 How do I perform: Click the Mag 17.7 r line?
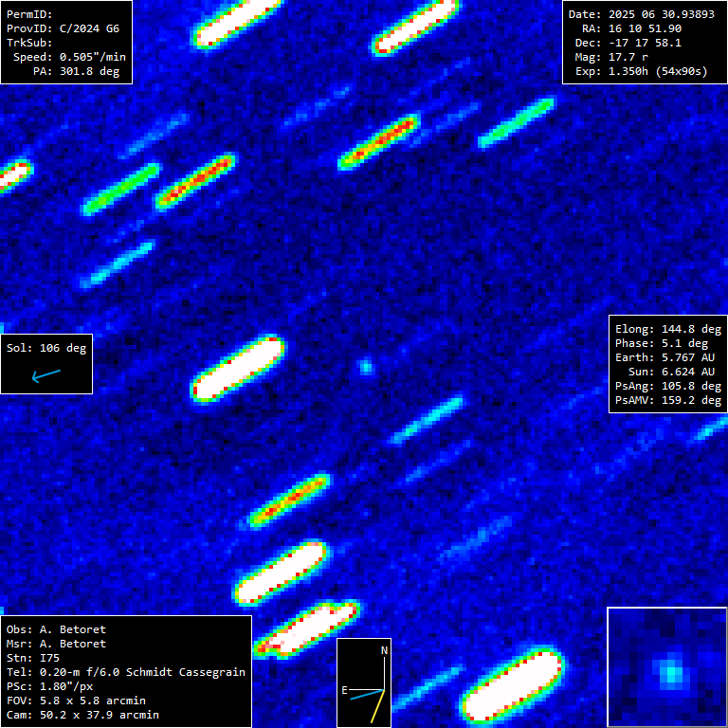click(611, 57)
